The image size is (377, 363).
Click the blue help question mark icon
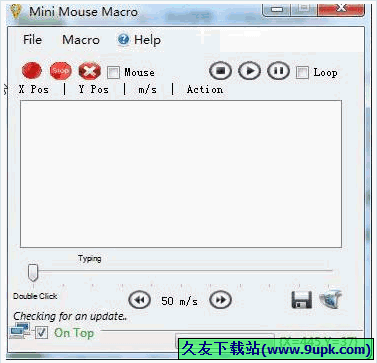123,40
